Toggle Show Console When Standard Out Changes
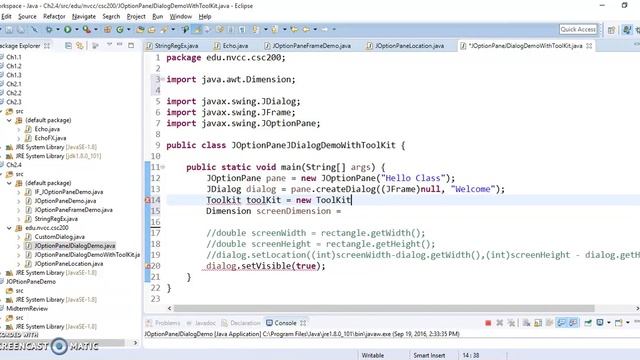Image resolution: width=640 pixels, height=360 pixels. click(x=562, y=323)
